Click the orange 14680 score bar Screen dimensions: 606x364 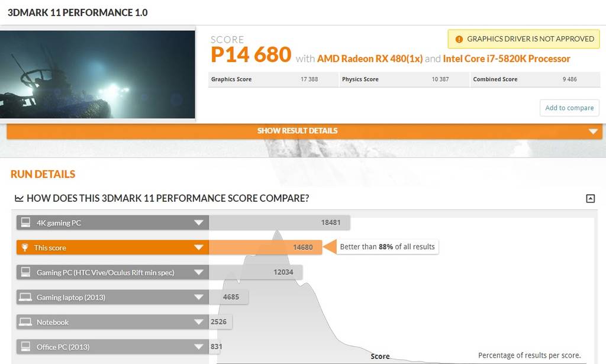click(266, 247)
